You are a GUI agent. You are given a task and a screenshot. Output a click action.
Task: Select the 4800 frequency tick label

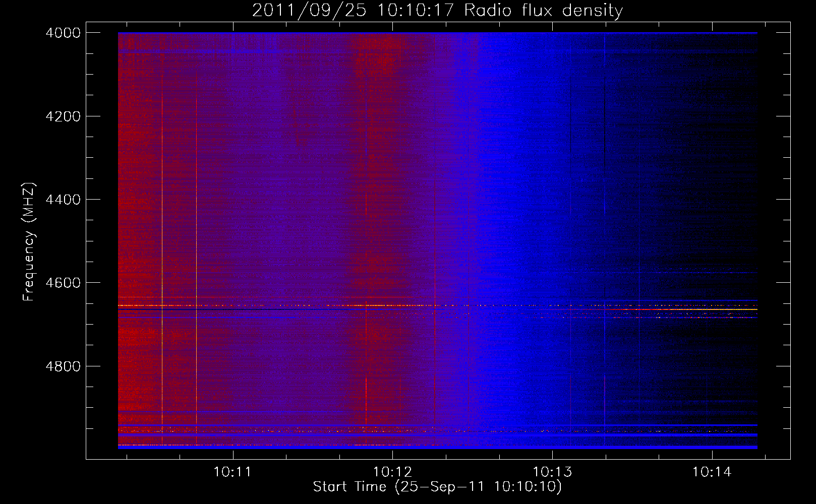click(63, 366)
